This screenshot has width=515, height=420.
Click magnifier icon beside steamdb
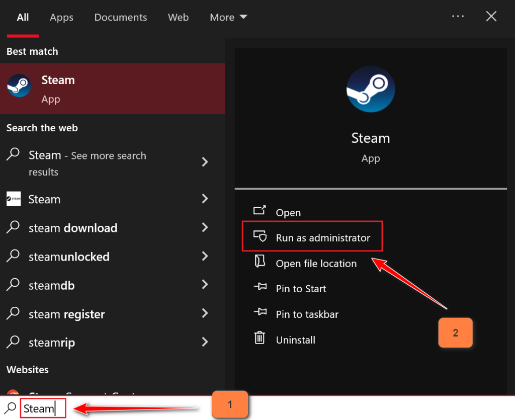(13, 284)
